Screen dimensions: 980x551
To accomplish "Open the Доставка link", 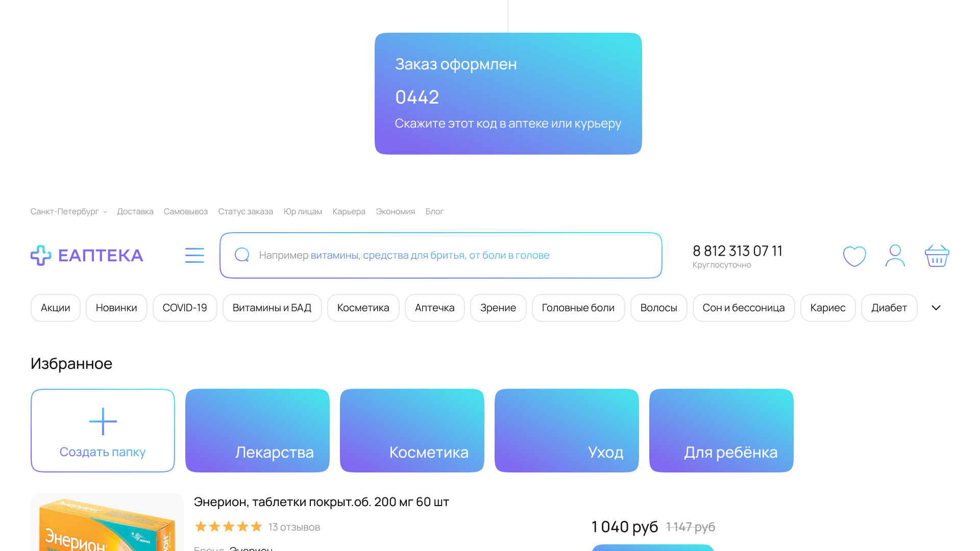I will point(135,212).
